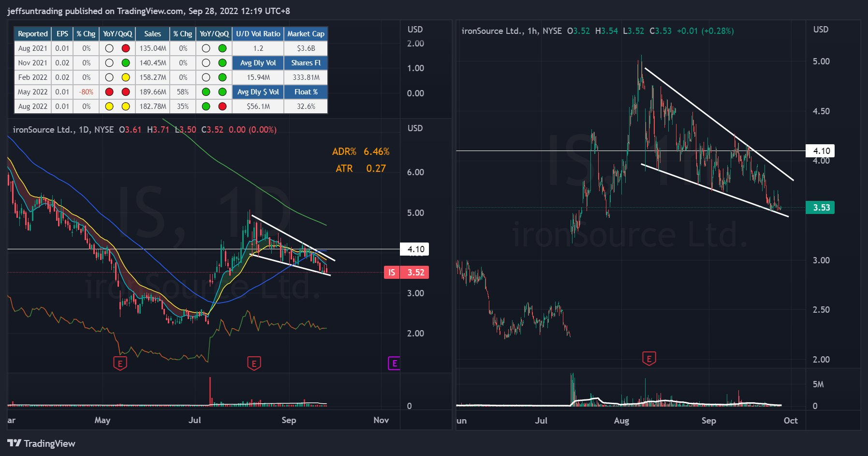Screen dimensions: 868x456
Task: Click the red earnings E marker on the 1h chart
Action: [x=649, y=359]
